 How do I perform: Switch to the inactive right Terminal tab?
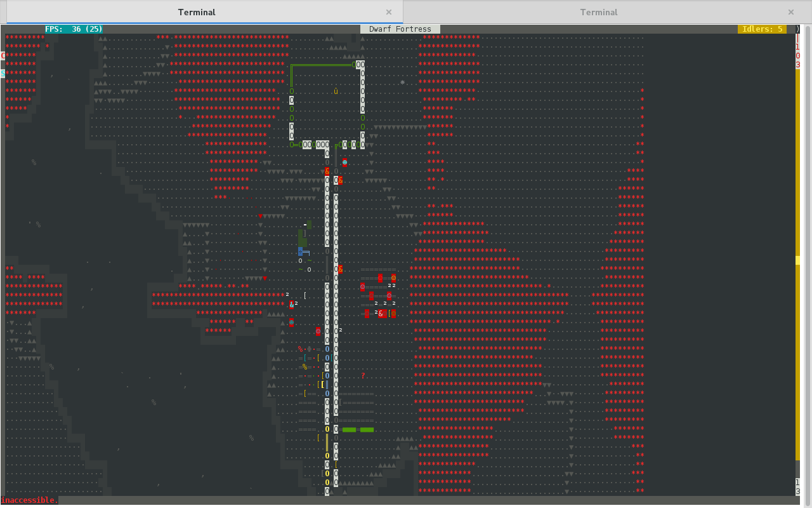[x=598, y=12]
